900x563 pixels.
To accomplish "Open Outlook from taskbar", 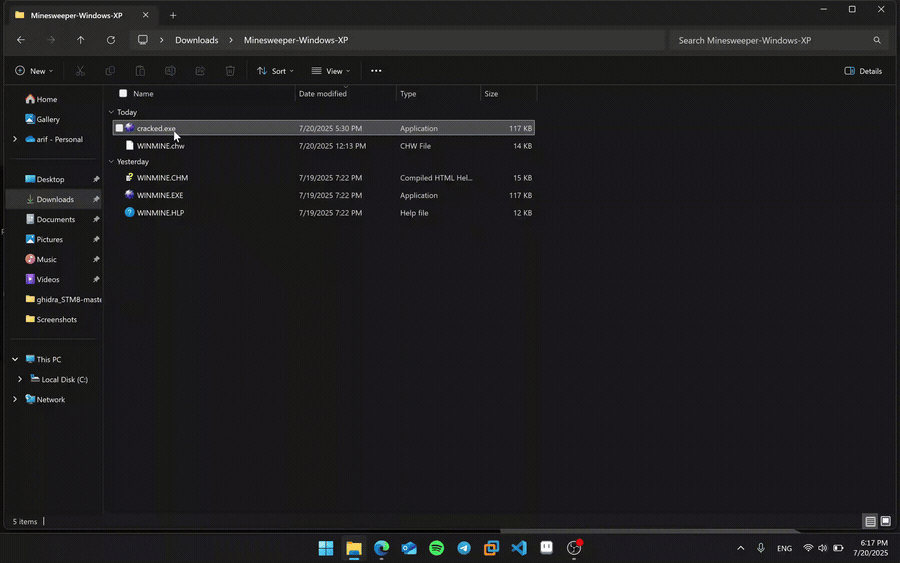I will coord(409,548).
